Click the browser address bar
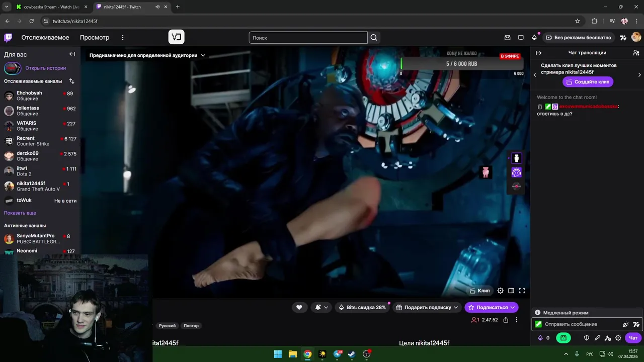 307,21
